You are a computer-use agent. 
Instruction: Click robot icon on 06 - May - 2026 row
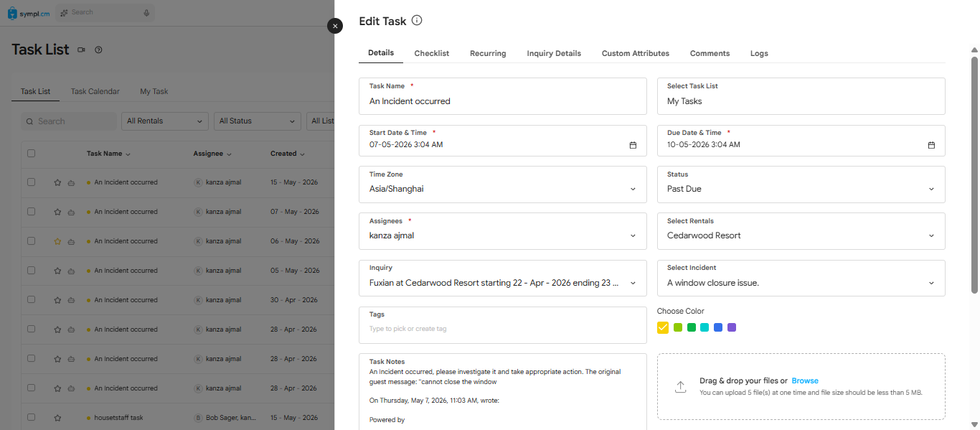pos(71,241)
